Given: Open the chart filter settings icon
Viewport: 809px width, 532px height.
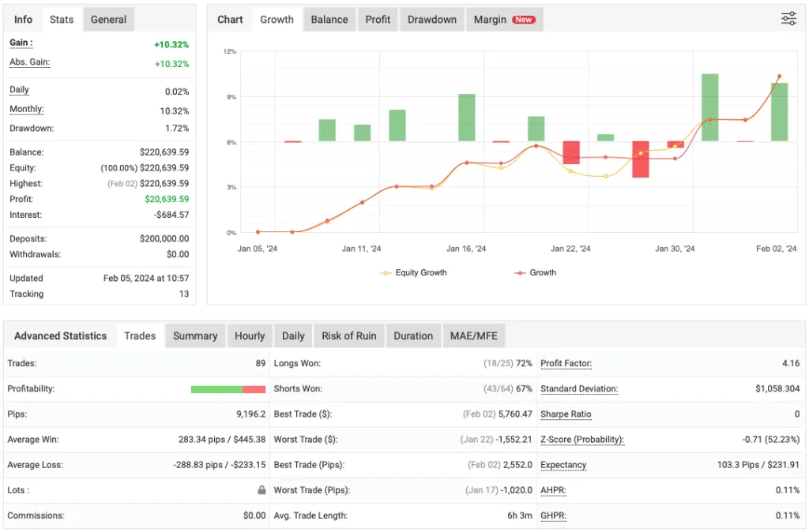Looking at the screenshot, I should click(788, 18).
